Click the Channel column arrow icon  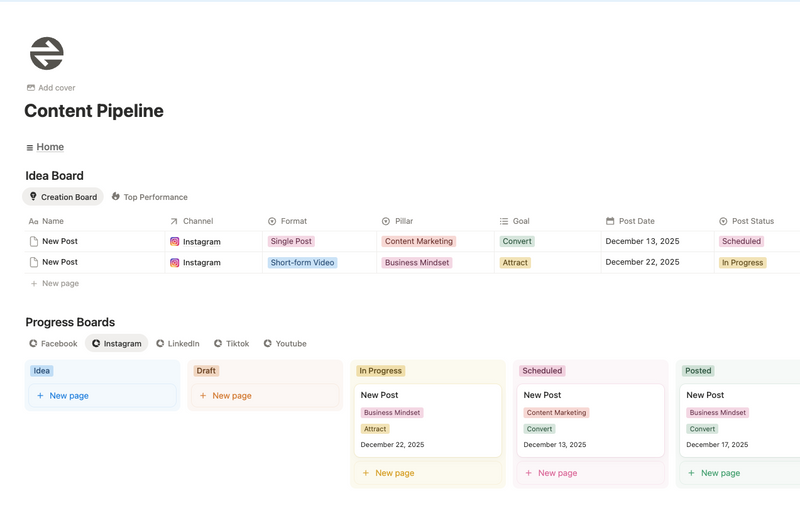tap(174, 221)
